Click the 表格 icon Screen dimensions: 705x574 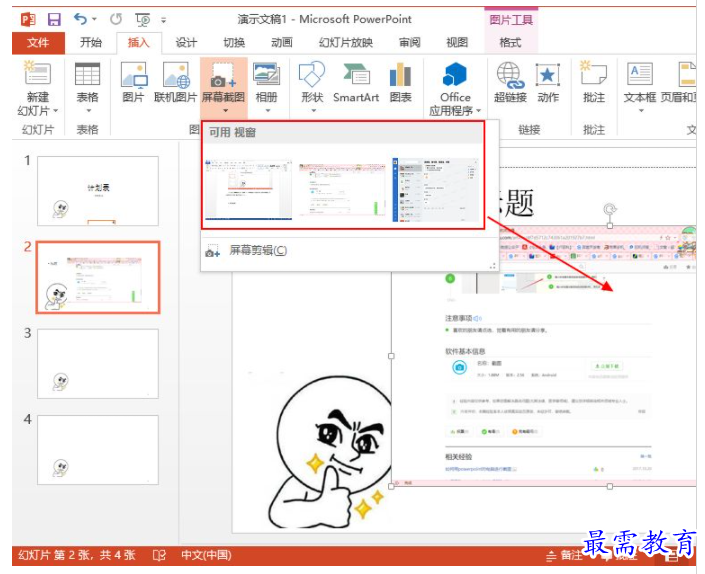[87, 74]
